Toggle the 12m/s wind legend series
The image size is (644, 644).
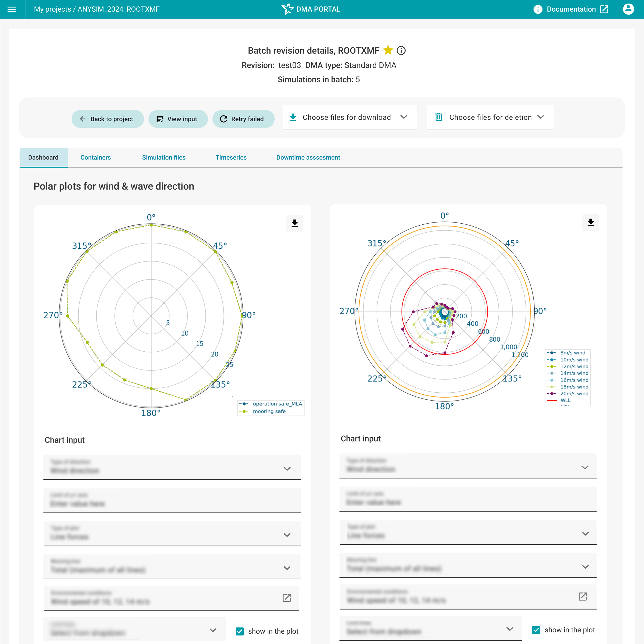tap(568, 366)
